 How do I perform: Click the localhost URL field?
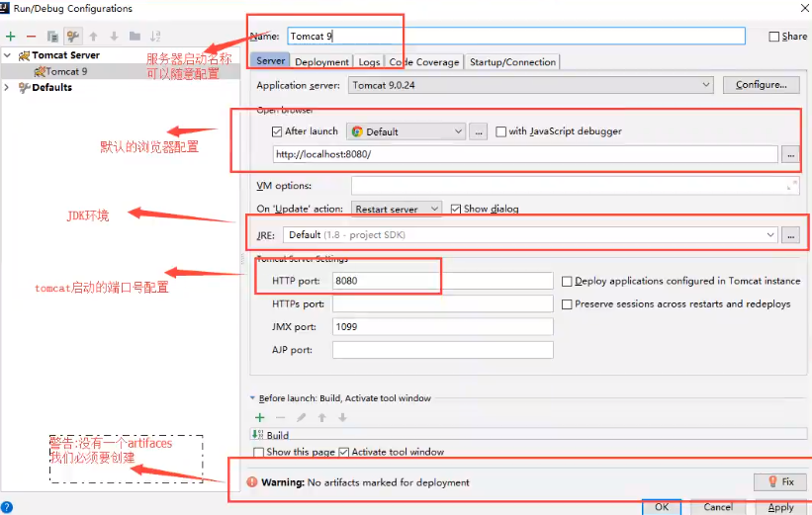tap(525, 154)
